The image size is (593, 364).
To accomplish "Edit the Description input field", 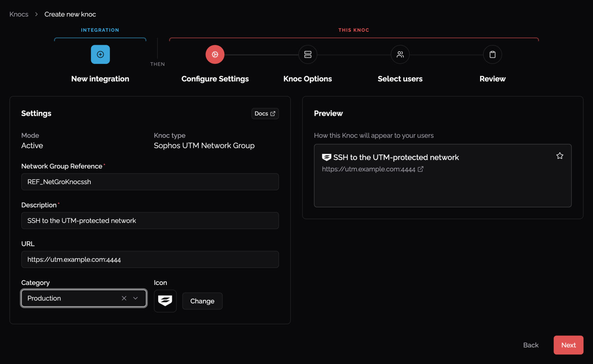I will pos(150,220).
